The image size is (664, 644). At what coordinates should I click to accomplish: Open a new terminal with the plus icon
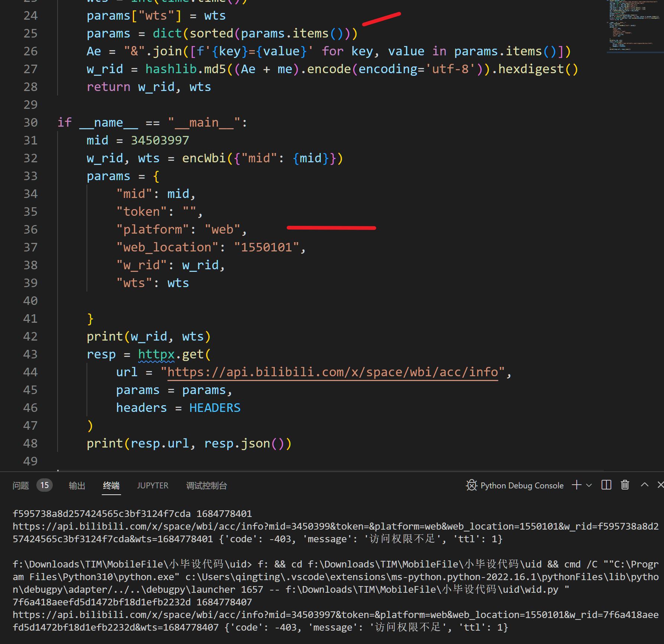coord(576,485)
